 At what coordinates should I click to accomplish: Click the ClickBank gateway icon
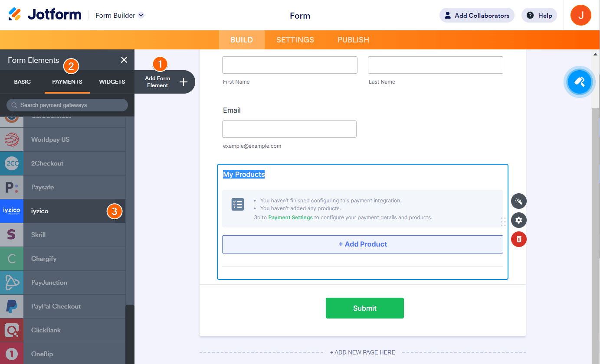point(12,330)
